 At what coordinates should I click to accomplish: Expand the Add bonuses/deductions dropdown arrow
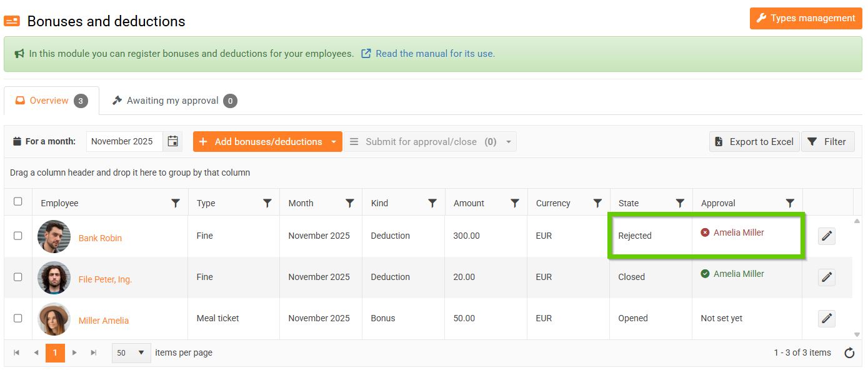click(x=334, y=142)
